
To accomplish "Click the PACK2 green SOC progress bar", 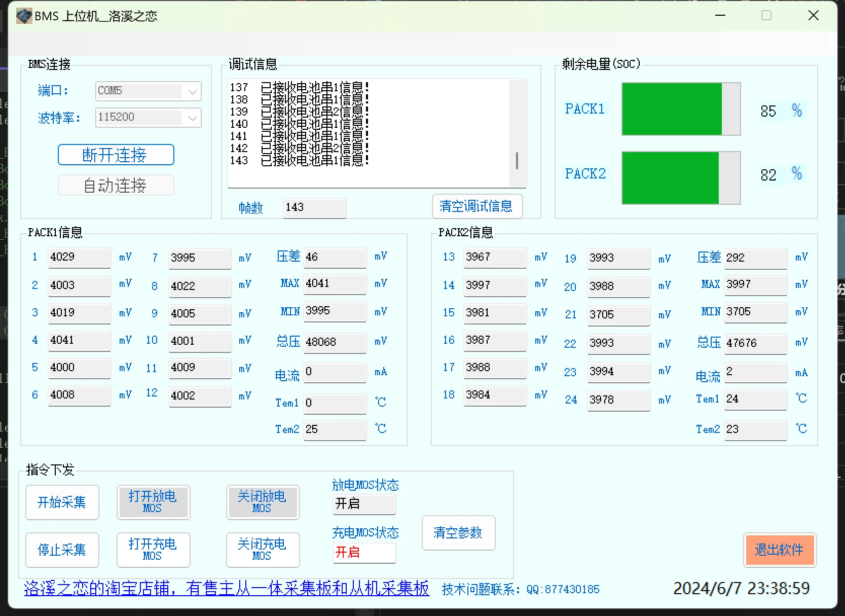I will pyautogui.click(x=670, y=178).
